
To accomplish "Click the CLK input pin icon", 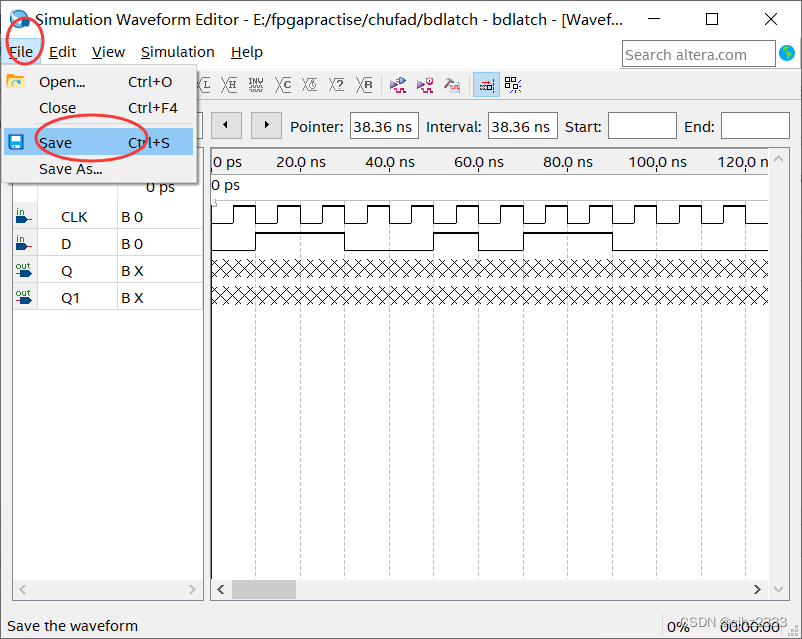I will (23, 216).
